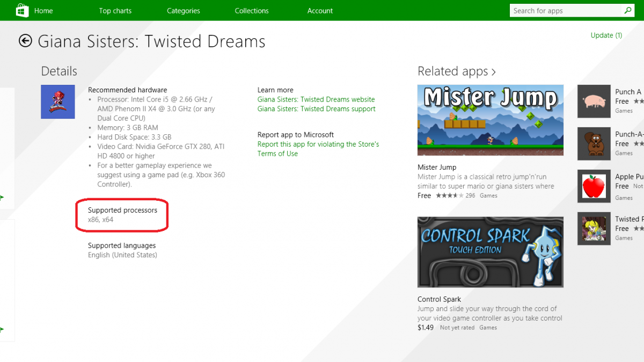This screenshot has height=362, width=644.
Task: Click the Control Spark app title
Action: [439, 299]
